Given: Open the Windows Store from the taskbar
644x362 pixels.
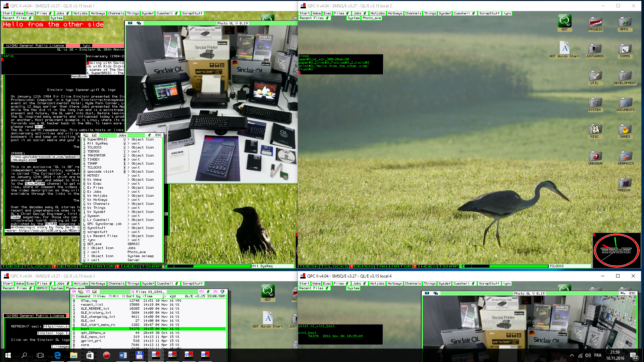Looking at the screenshot, I should point(90,355).
